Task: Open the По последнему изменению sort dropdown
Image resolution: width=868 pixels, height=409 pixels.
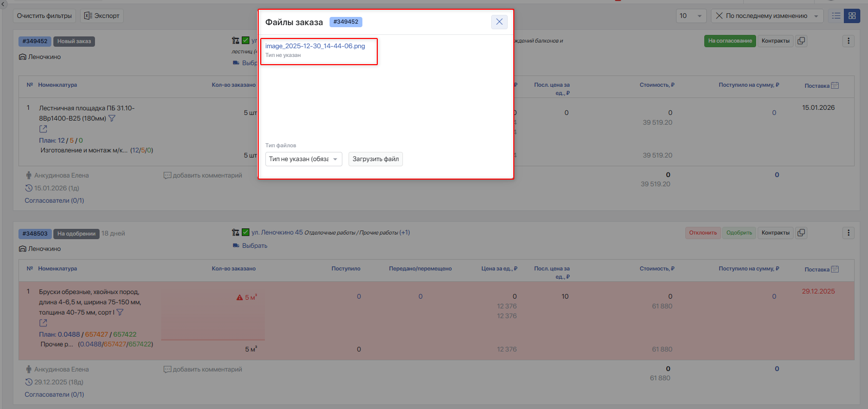Action: click(x=767, y=16)
